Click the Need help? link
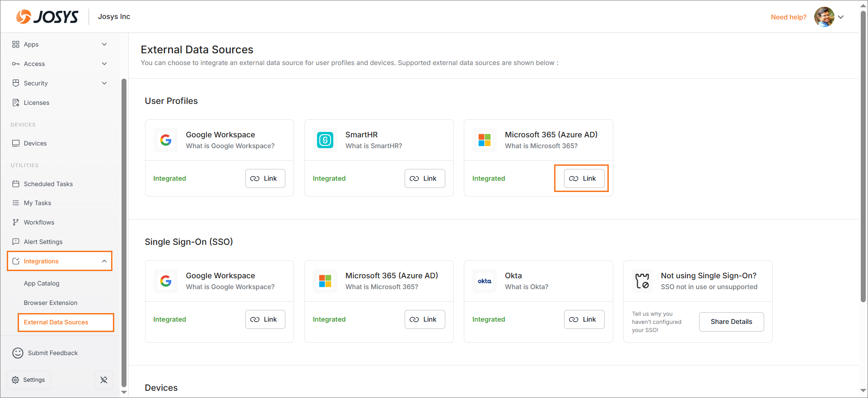The height and width of the screenshot is (398, 868). pyautogui.click(x=789, y=17)
